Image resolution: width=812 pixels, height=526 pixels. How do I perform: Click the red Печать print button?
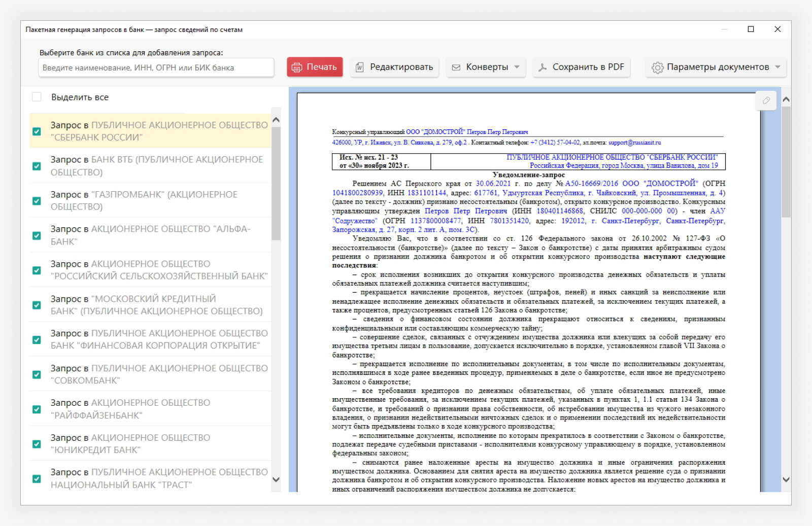pos(315,67)
